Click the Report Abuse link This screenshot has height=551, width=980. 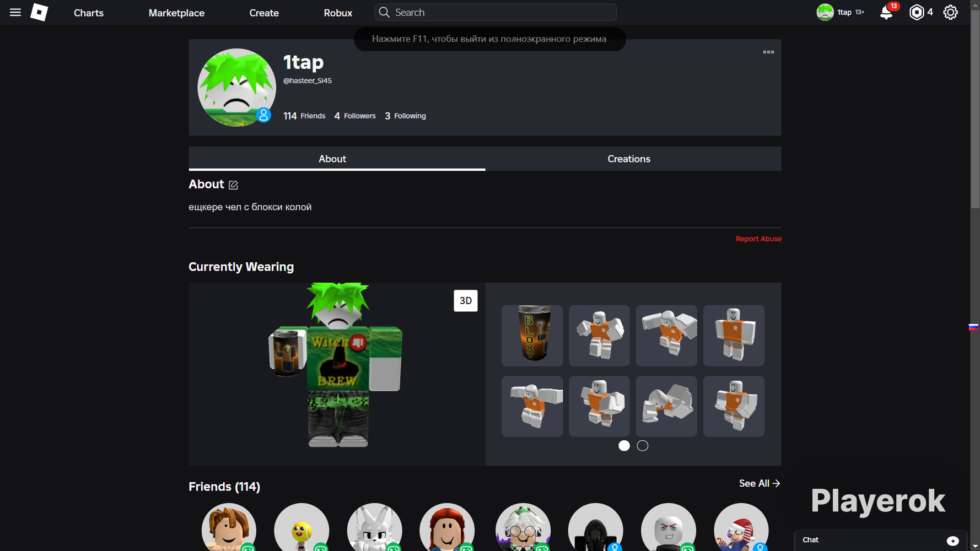pyautogui.click(x=758, y=239)
